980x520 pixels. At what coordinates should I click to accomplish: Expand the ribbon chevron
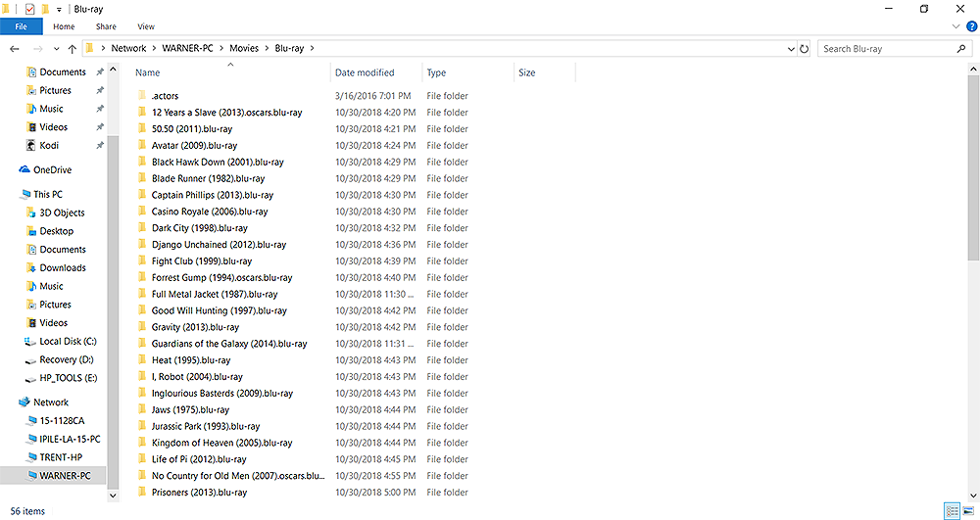tap(955, 26)
